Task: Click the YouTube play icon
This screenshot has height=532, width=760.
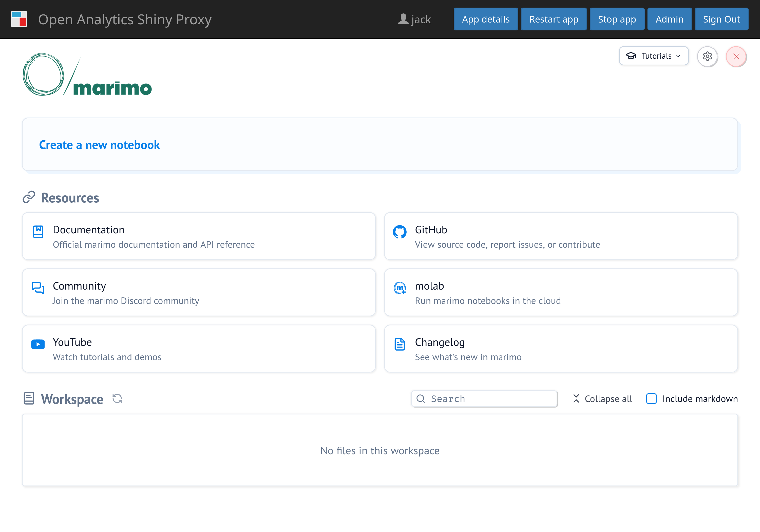Action: coord(38,344)
